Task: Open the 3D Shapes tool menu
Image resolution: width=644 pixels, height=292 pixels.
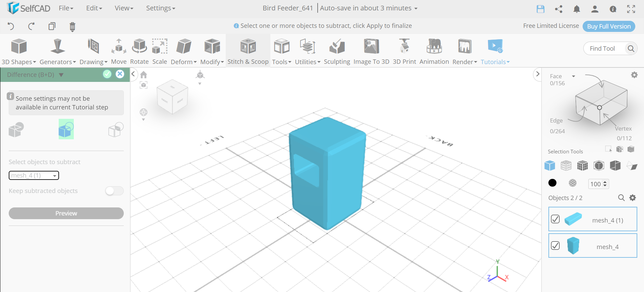Action: [x=19, y=51]
